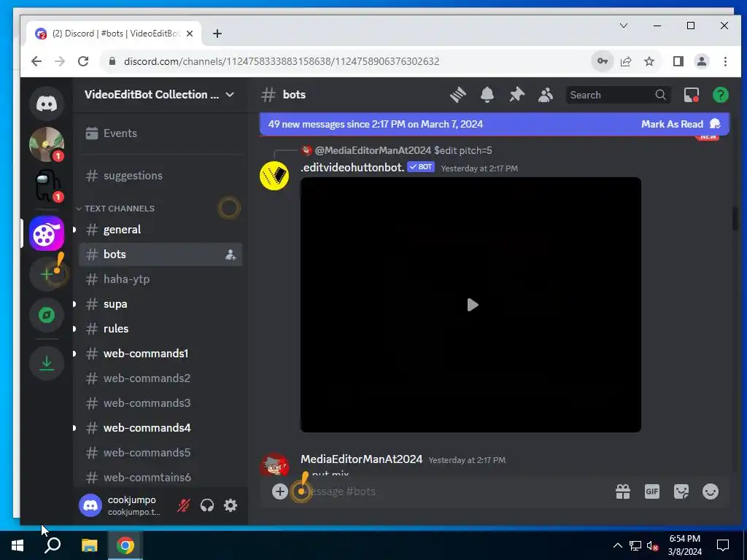This screenshot has height=560, width=747.
Task: Open Chrome profile icon
Action: (x=702, y=61)
